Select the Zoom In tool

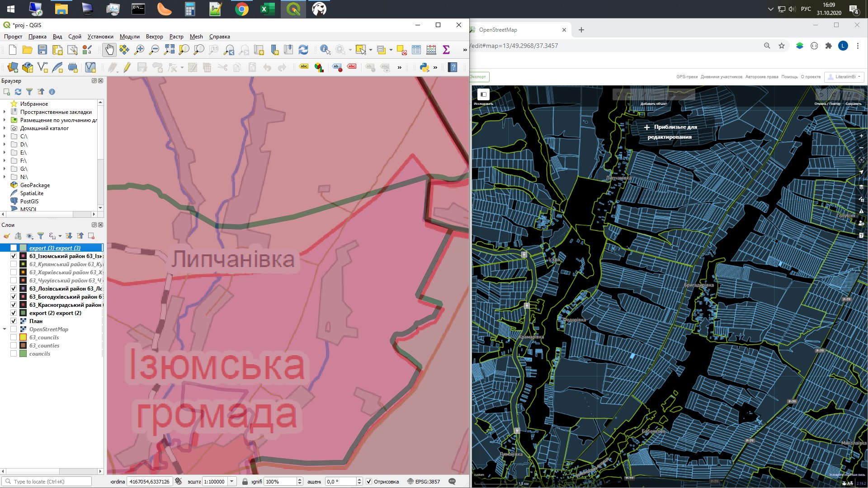(x=139, y=50)
